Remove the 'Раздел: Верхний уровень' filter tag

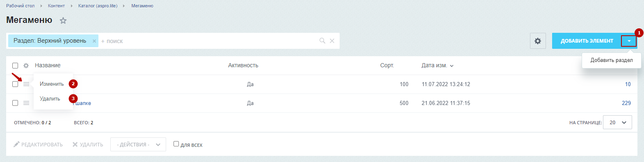coord(94,41)
